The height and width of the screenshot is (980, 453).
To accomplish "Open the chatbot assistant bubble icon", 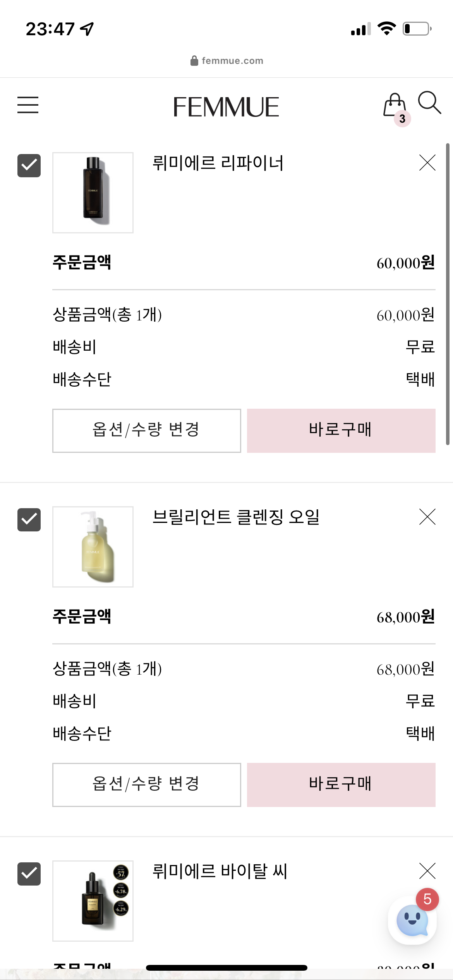I will click(x=413, y=920).
